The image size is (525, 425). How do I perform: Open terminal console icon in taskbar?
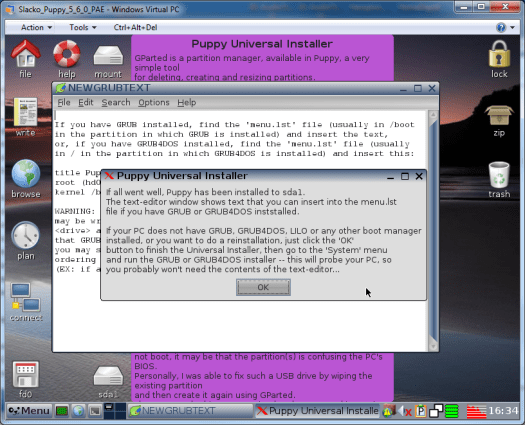point(95,411)
